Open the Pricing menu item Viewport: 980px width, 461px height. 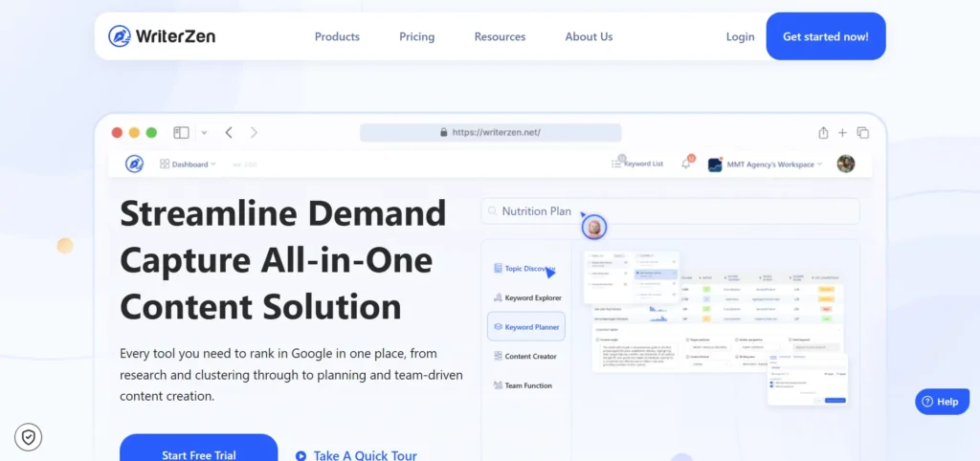[x=416, y=36]
